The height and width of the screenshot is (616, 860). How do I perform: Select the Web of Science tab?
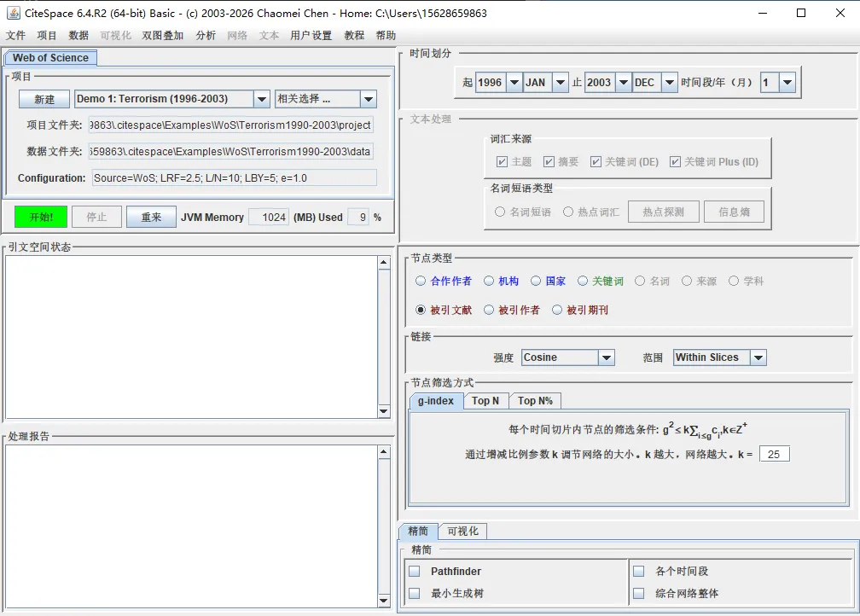(x=49, y=58)
